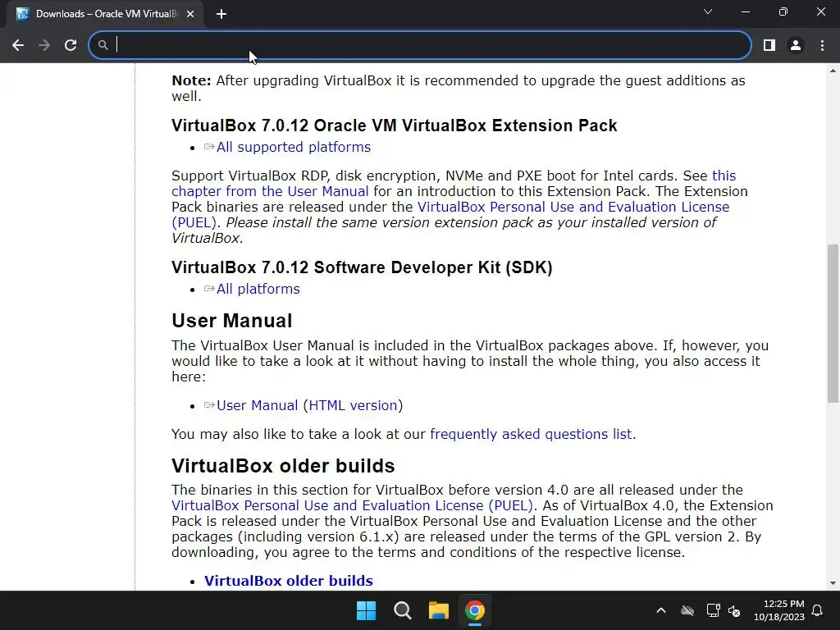Screen dimensions: 840x630
Task: Show hidden system tray icons
Action: point(661,610)
